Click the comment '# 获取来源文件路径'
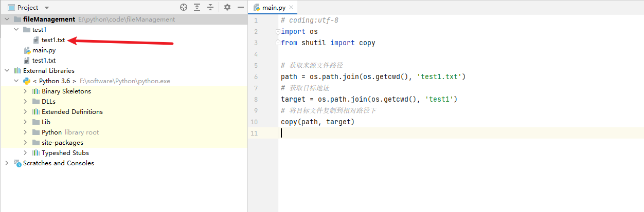 (x=312, y=66)
